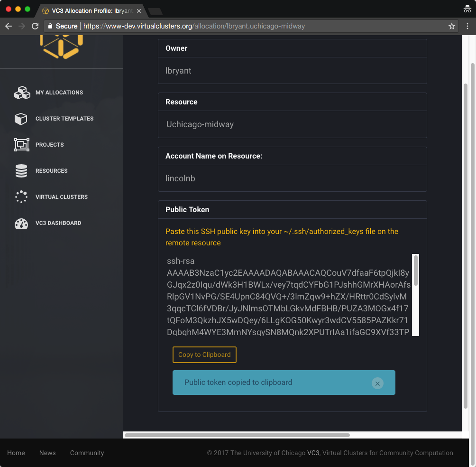Click the Resources database stack icon
Screen dimensions: 476x467
(x=21, y=171)
